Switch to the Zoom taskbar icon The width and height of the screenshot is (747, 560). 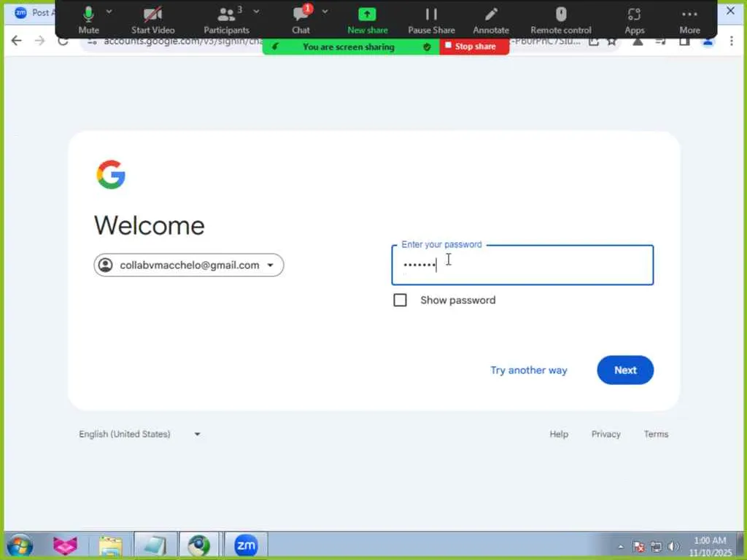click(246, 545)
